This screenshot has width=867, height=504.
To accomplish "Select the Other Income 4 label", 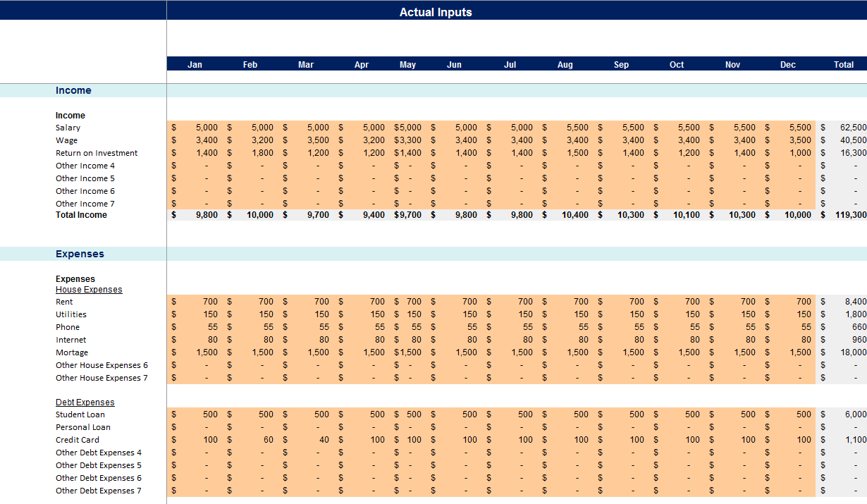I will pos(85,166).
